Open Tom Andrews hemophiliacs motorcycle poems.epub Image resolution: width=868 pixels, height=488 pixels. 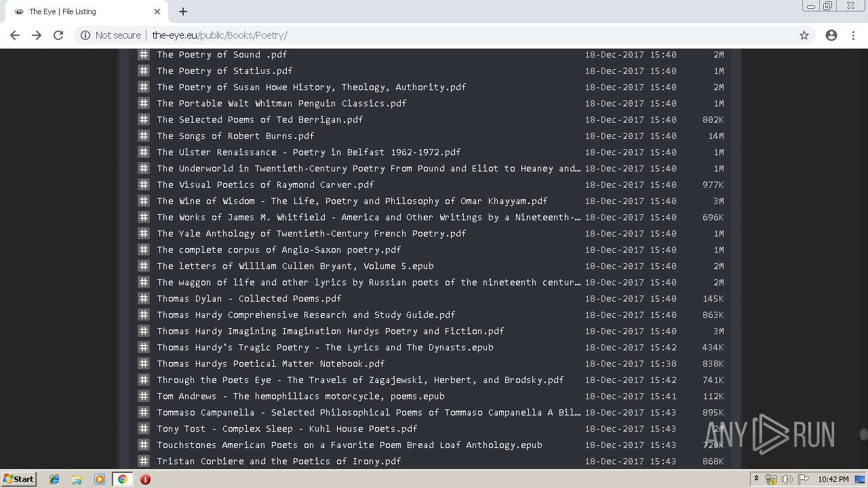pos(300,396)
